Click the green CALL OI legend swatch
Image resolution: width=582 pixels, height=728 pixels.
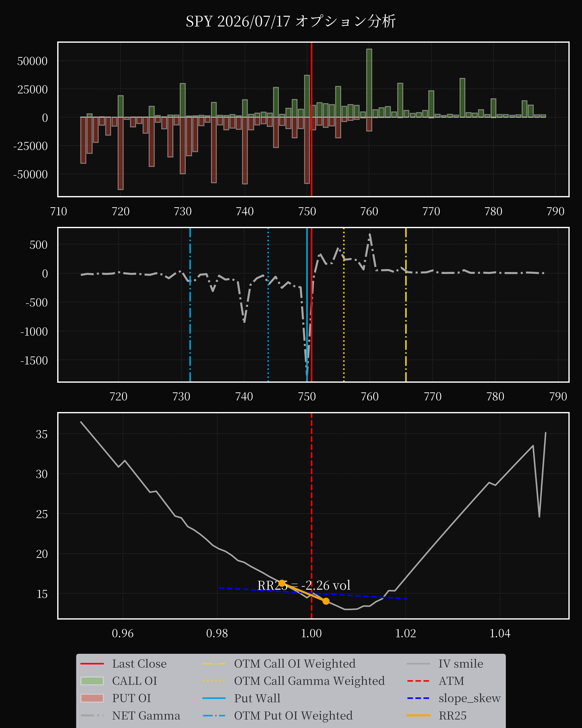coord(92,681)
